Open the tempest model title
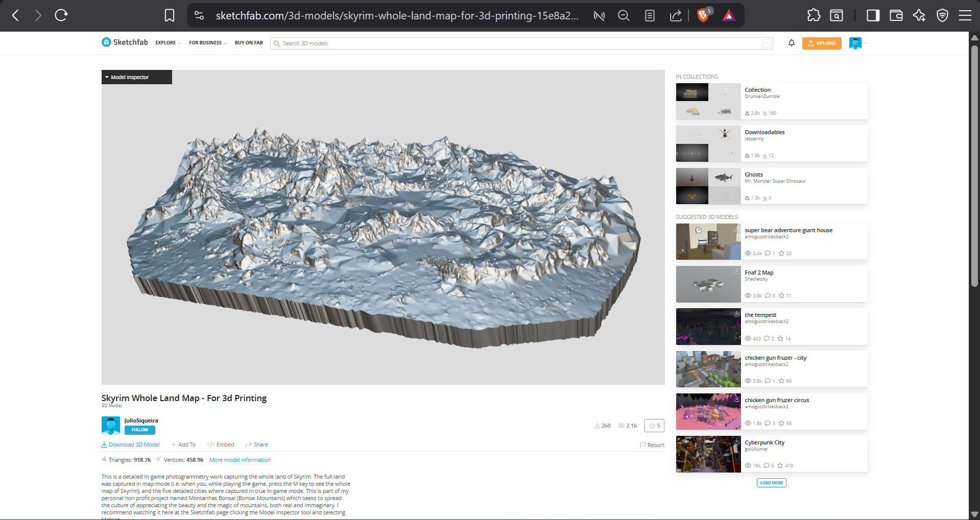 pos(760,315)
